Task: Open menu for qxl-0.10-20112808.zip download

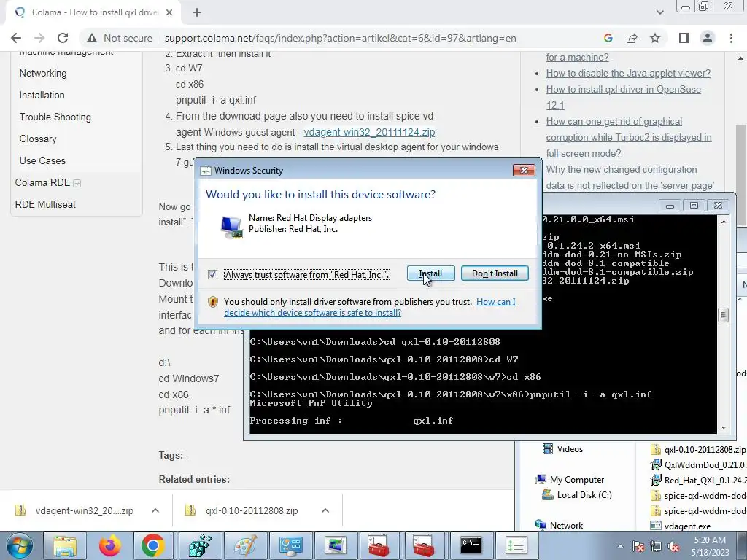Action: [325, 510]
